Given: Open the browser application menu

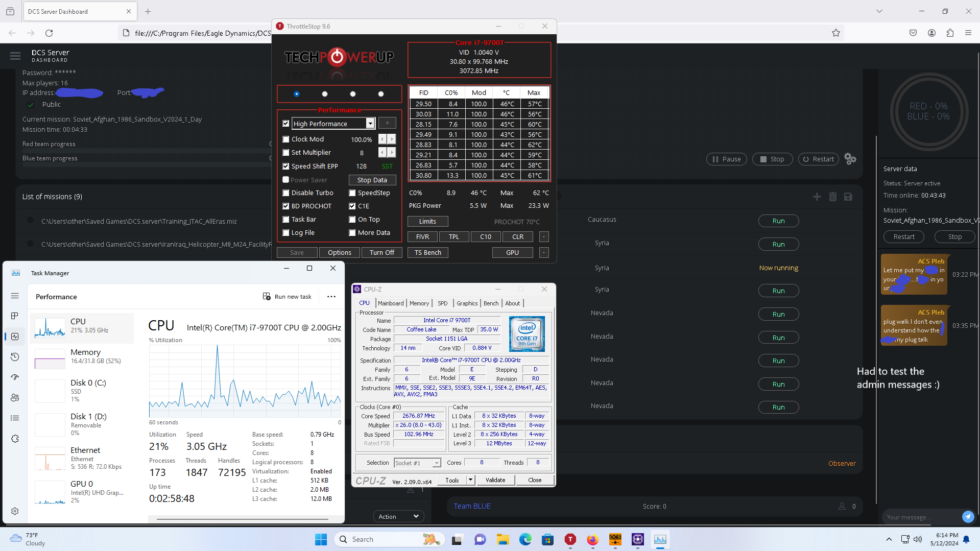Looking at the screenshot, I should [968, 33].
